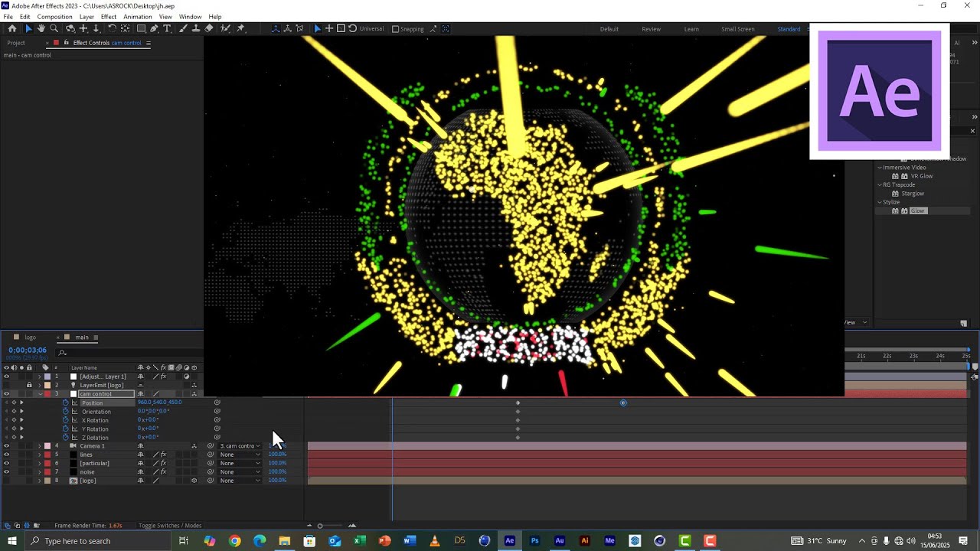This screenshot has height=551, width=980.
Task: Collapse the RG Trapcode effects group
Action: pyautogui.click(x=880, y=184)
